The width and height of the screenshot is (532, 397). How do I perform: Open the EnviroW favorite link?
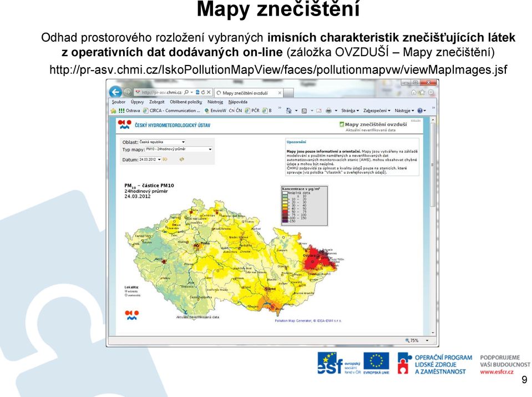215,110
